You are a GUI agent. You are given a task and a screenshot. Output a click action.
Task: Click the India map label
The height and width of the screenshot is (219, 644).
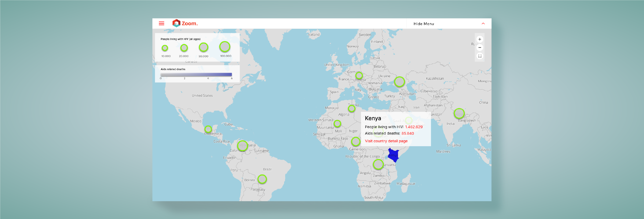point(450,124)
